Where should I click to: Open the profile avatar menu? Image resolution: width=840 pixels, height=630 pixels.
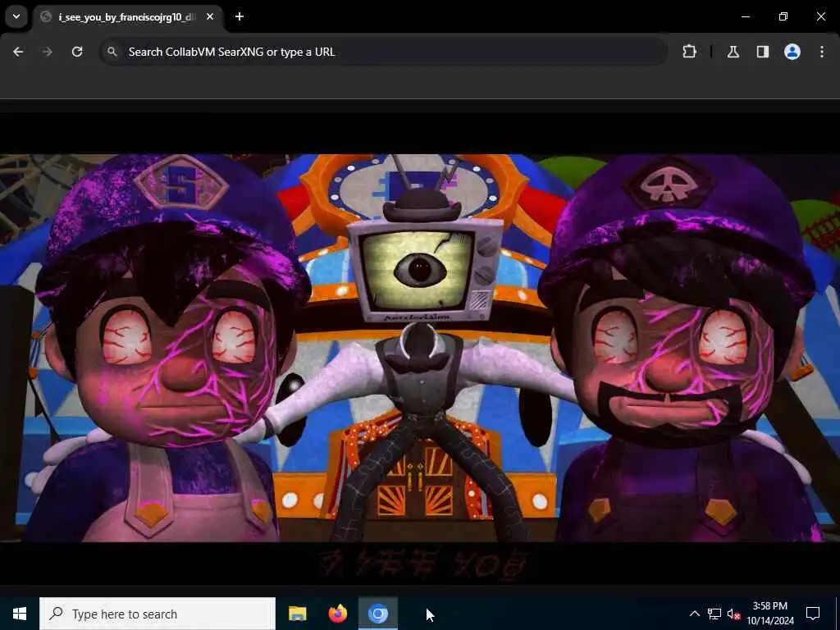point(792,52)
